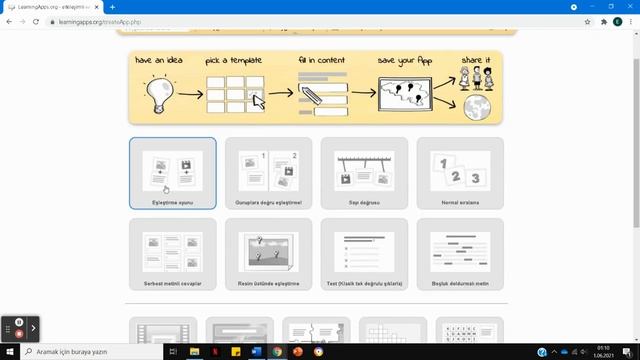Open the Windows Start menu
The width and height of the screenshot is (640, 360).
pos(10,351)
